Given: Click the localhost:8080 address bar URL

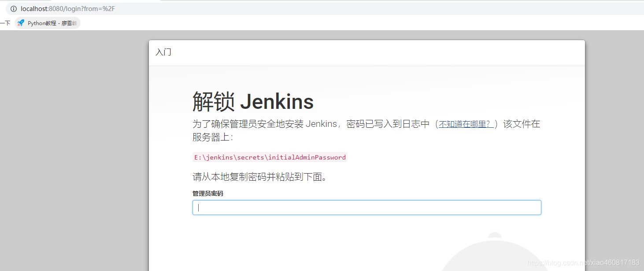Looking at the screenshot, I should pyautogui.click(x=68, y=9).
